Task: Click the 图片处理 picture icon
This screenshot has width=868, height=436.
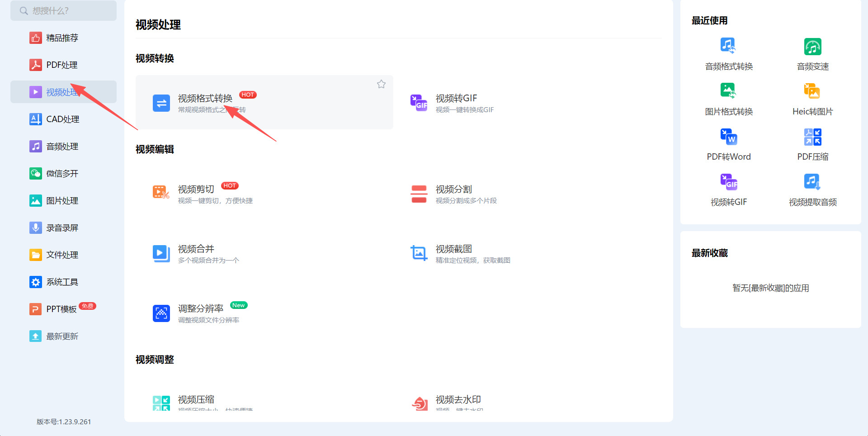Action: click(x=36, y=200)
